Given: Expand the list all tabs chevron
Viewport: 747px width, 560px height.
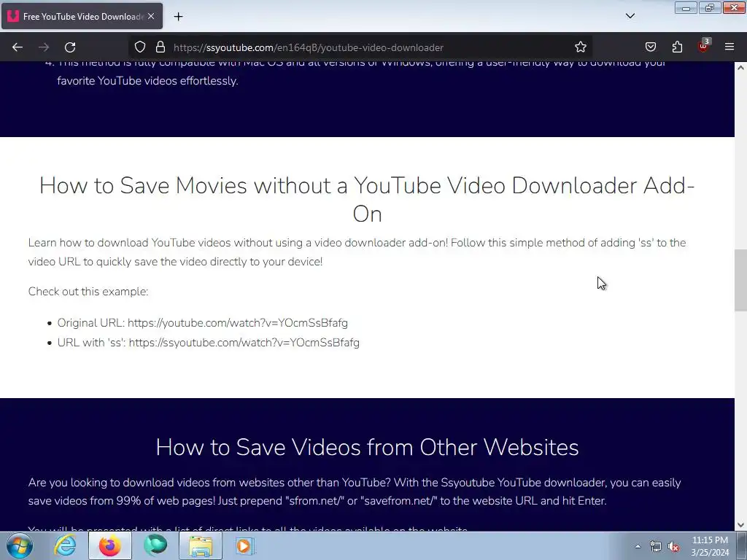Looking at the screenshot, I should pyautogui.click(x=630, y=16).
